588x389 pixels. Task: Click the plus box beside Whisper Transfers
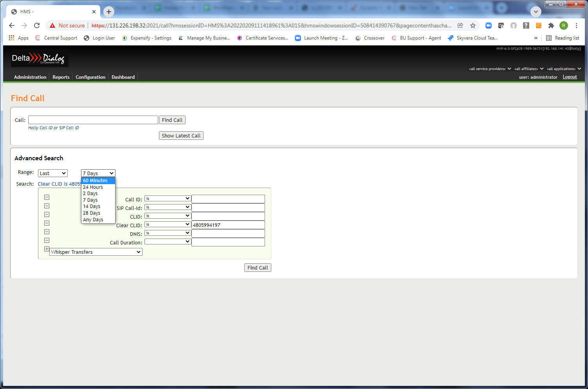click(x=47, y=249)
